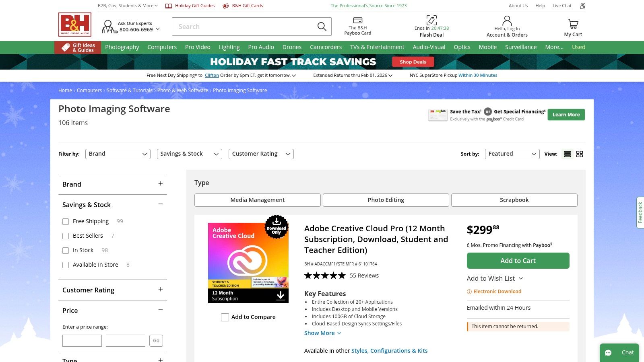
Task: Open the Sort by Featured dropdown
Action: coord(512,154)
